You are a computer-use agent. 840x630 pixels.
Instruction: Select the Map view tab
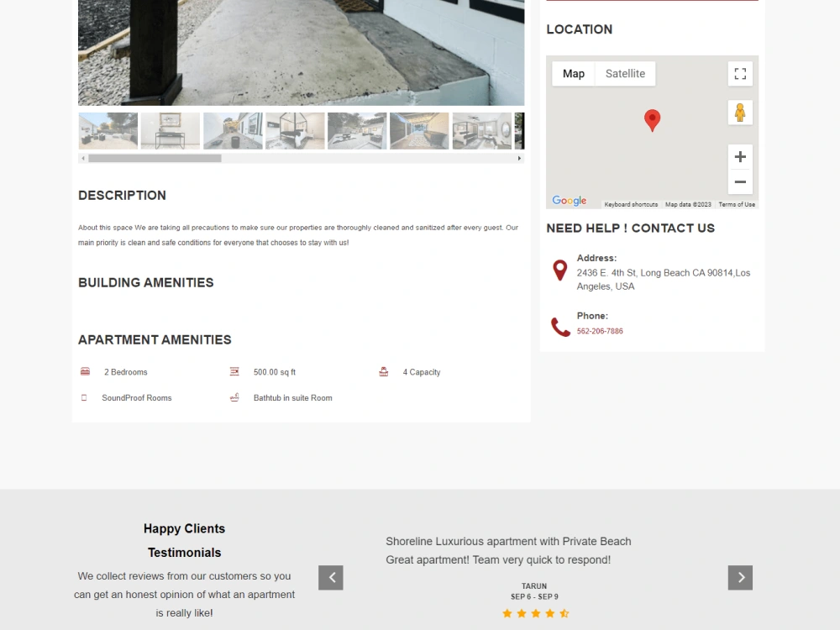click(x=573, y=73)
